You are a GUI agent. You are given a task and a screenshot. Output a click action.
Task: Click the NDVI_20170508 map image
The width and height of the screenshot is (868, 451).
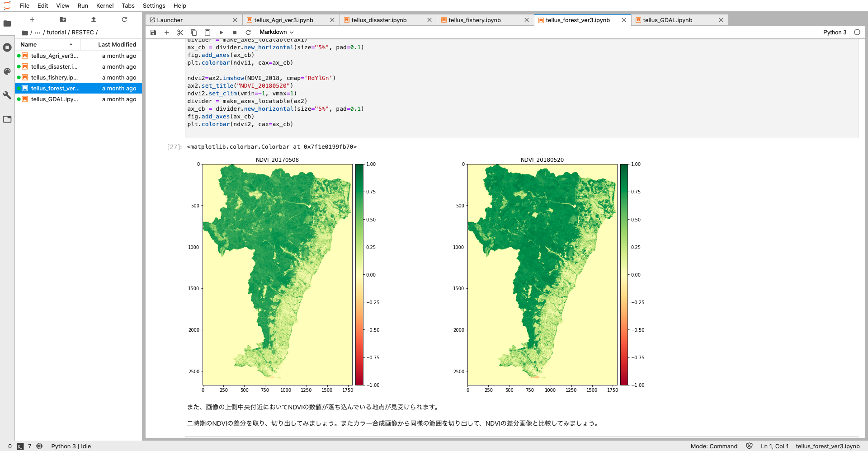coord(278,275)
